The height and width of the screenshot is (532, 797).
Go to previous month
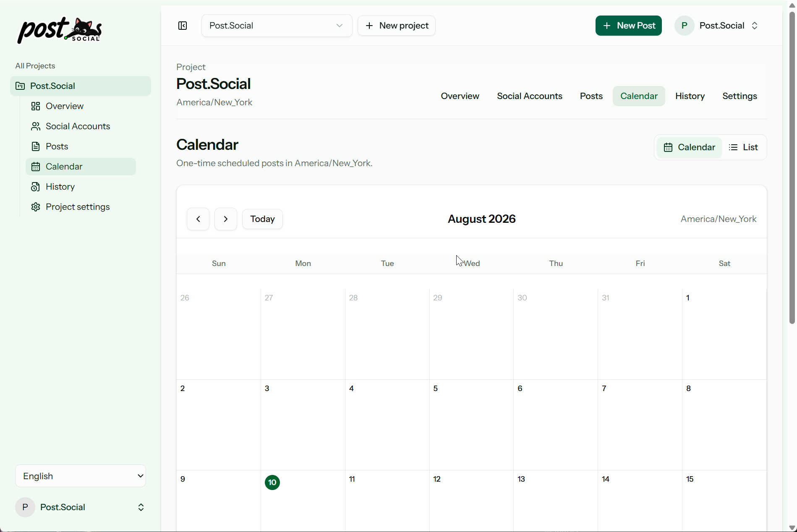(x=198, y=219)
